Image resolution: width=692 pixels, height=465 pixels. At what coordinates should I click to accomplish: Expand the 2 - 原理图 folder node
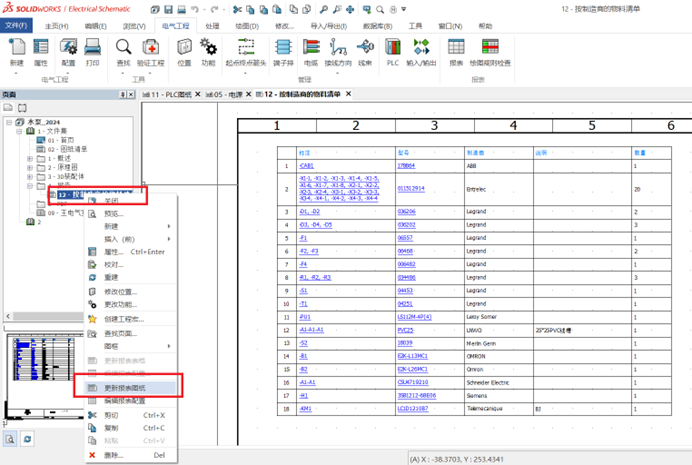click(x=30, y=167)
